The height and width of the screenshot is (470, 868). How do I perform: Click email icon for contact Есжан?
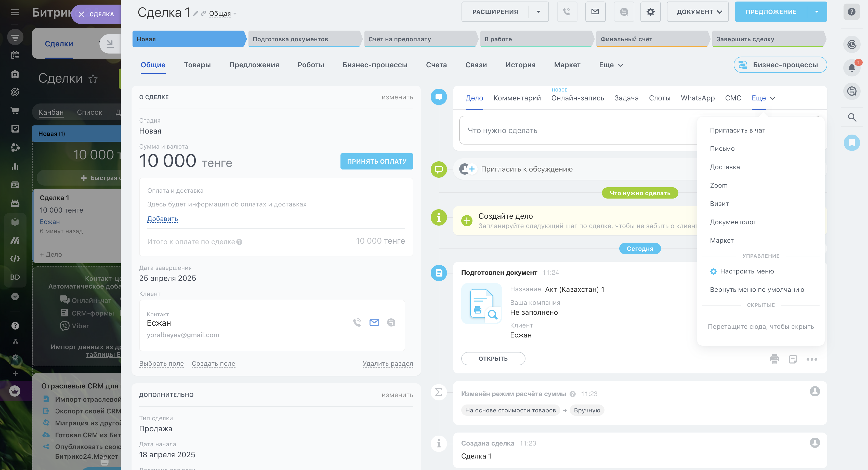pos(374,322)
